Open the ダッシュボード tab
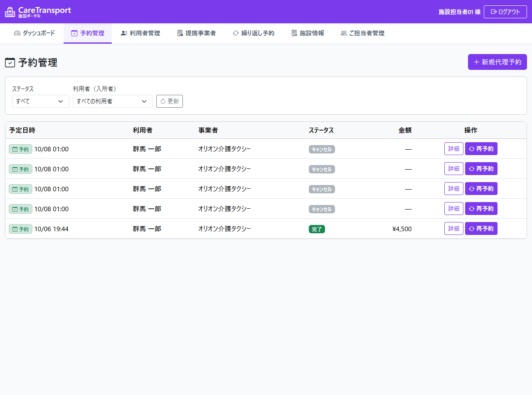532x395 pixels. [34, 33]
